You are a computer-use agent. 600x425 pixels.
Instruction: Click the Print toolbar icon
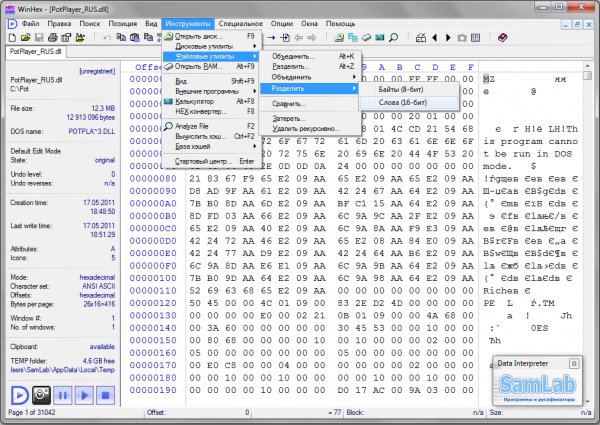click(x=53, y=37)
